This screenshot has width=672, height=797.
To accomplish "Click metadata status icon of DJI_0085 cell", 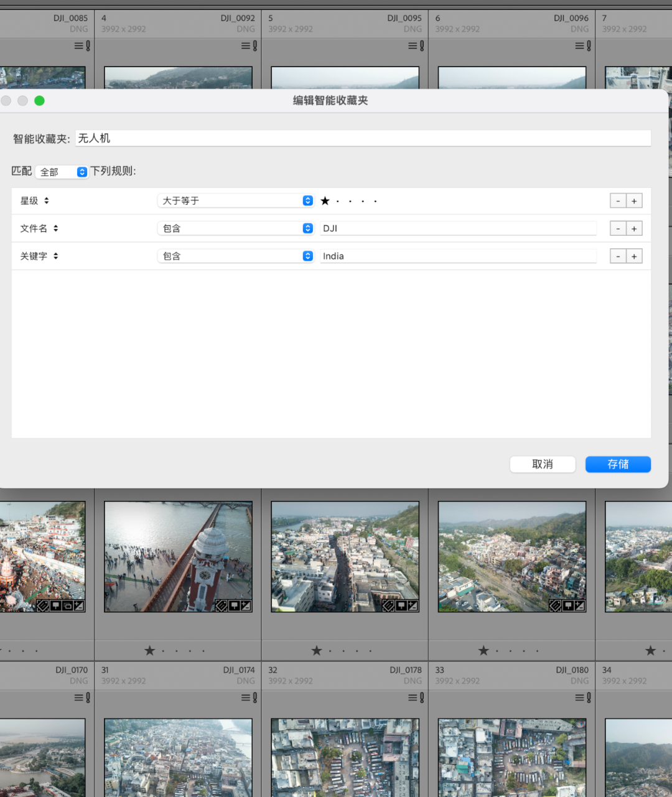I will 82,45.
